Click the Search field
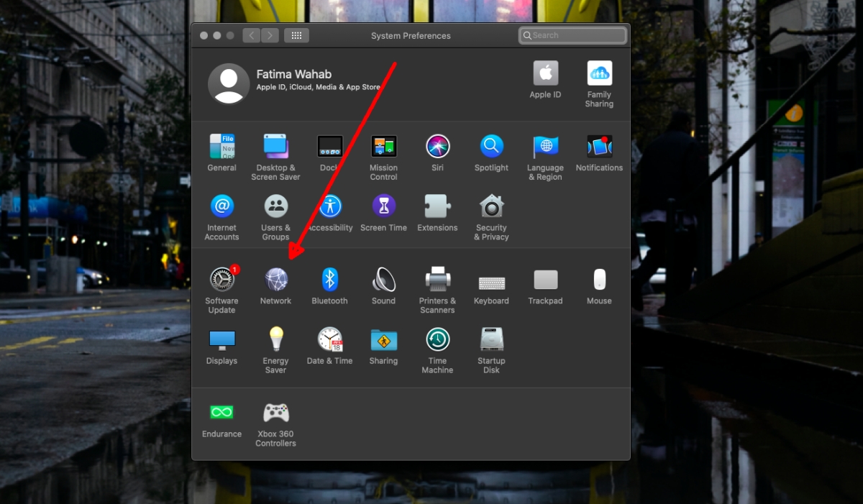Screen dimensions: 863x504 pyautogui.click(x=572, y=35)
